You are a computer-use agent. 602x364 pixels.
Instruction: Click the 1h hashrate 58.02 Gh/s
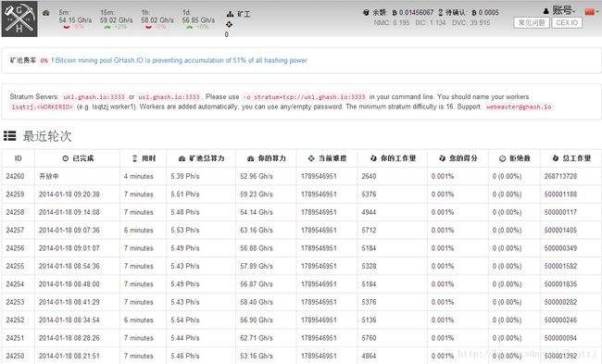157,20
